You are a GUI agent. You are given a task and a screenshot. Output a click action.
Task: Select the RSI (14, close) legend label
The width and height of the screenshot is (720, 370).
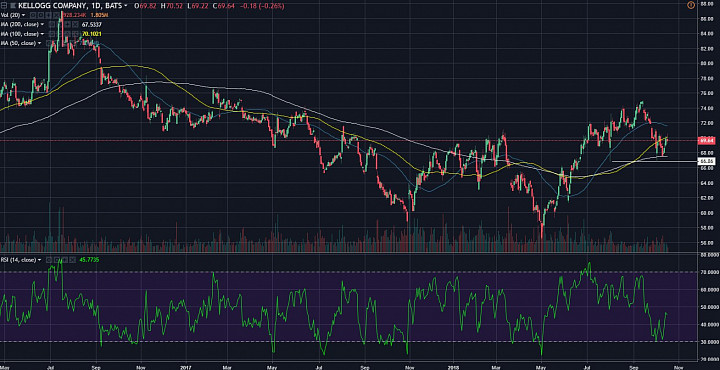point(18,260)
